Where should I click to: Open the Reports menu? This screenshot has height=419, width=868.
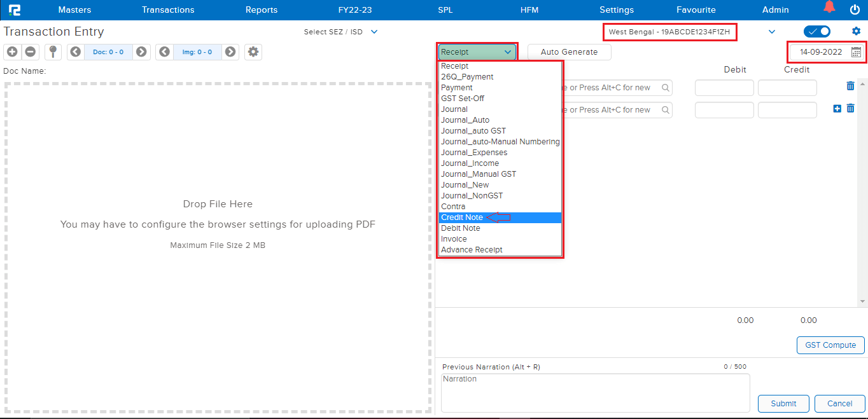point(262,10)
